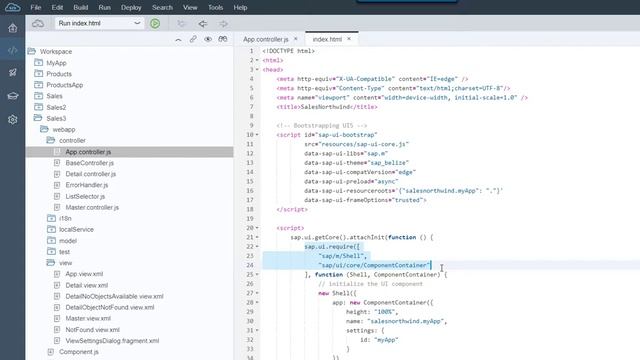Collapse the webapp folder
Screen dimensions: 640x360
(x=44, y=129)
